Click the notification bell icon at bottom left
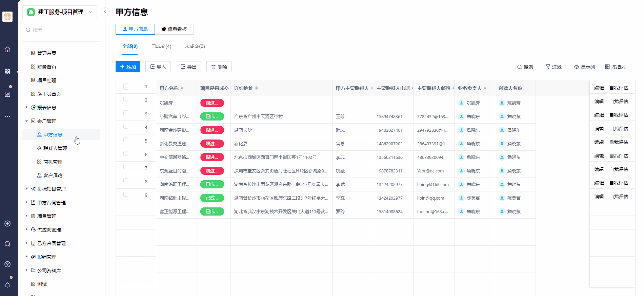 tap(7, 285)
